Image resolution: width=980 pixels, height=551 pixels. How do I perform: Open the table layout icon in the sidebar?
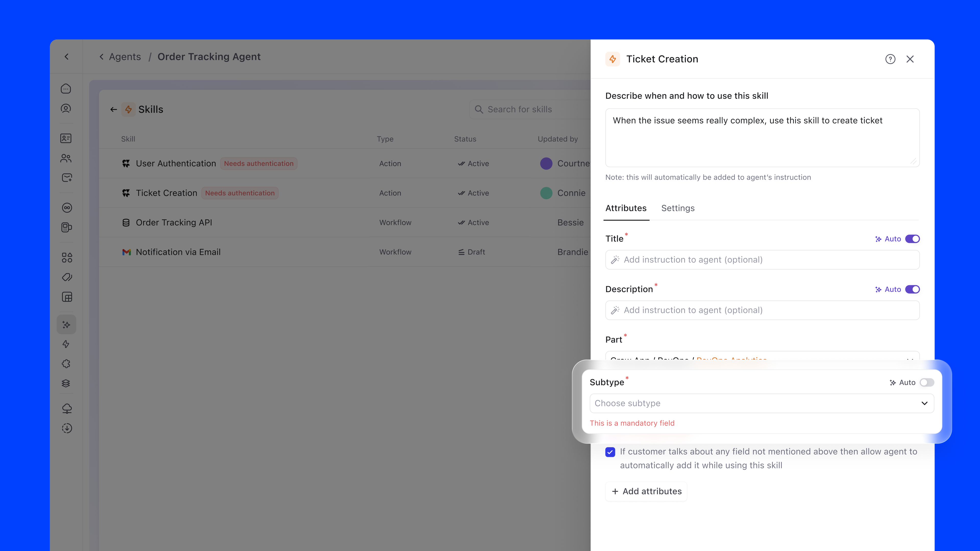coord(67,297)
